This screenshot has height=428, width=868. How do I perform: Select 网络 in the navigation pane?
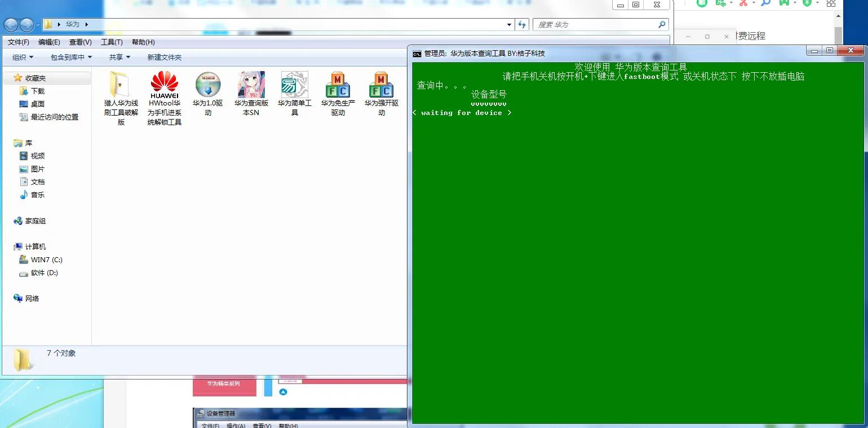click(x=32, y=298)
